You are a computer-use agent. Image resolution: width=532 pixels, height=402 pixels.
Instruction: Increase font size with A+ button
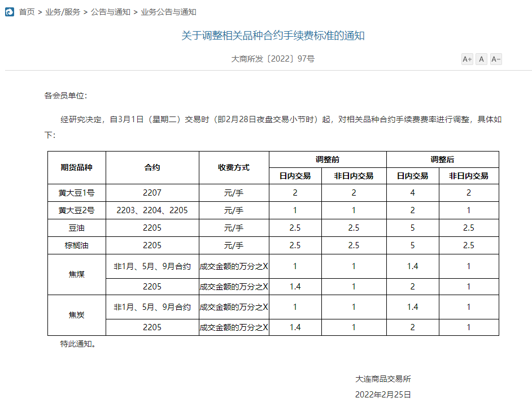coord(467,59)
